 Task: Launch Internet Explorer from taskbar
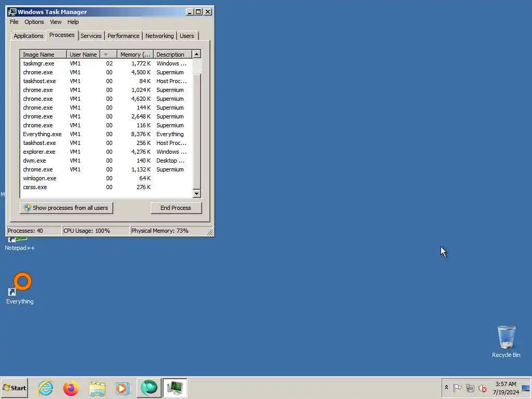[x=46, y=388]
